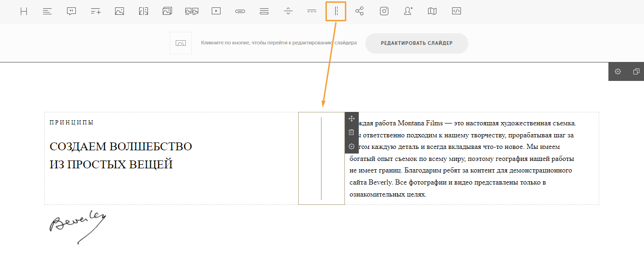Add a map block
Screen dimensions: 644x271
[x=432, y=12]
